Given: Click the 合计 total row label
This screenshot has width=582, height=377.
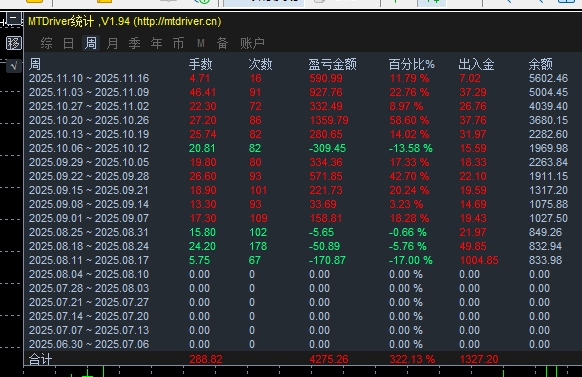Looking at the screenshot, I should pos(40,359).
